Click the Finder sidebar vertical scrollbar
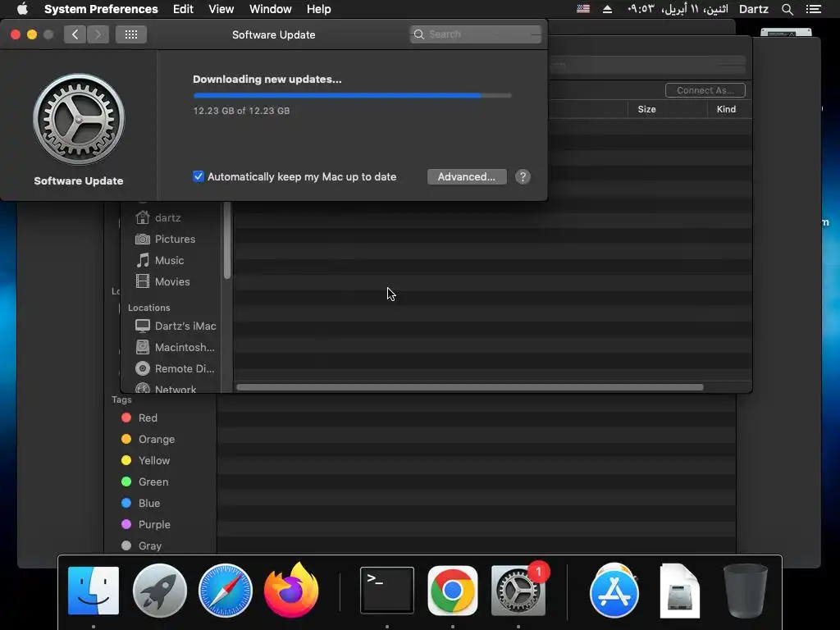Image resolution: width=840 pixels, height=630 pixels. [x=227, y=240]
